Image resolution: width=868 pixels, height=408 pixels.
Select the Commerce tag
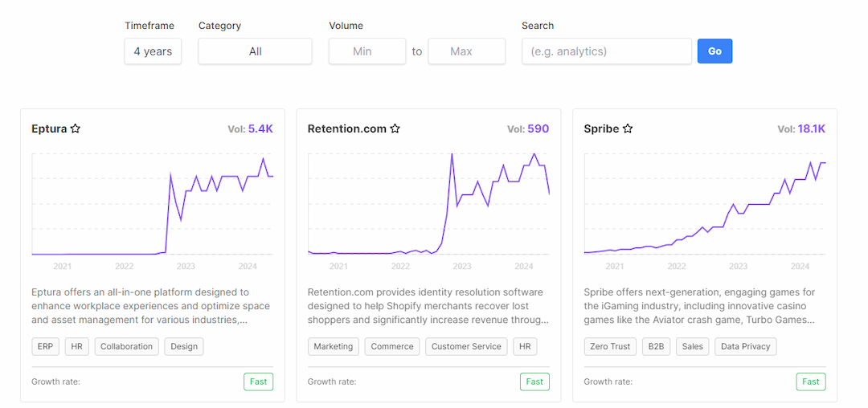tap(392, 347)
